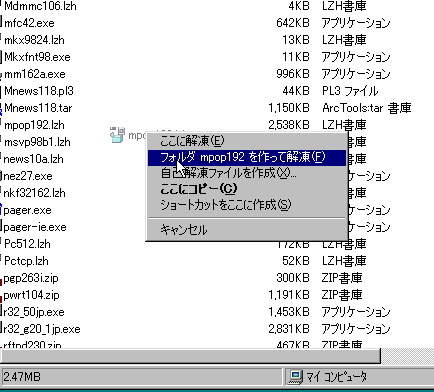Click the 2,538KB size of mpop192.lzh
Image resolution: width=434 pixels, height=392 pixels.
[289, 125]
